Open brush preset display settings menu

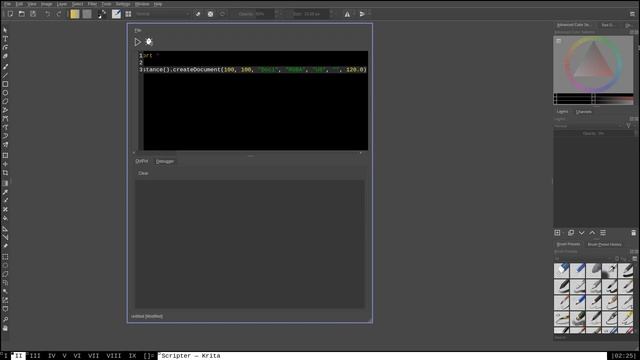coord(634,259)
